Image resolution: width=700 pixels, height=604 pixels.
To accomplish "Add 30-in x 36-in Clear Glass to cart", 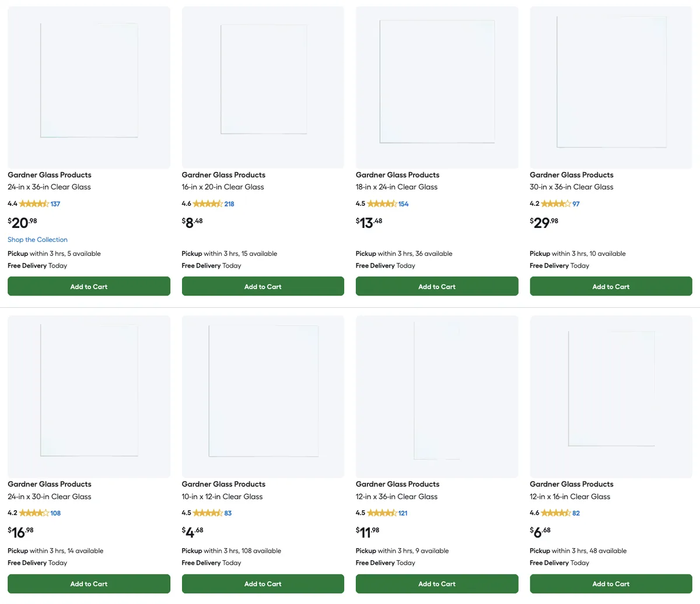I will [x=611, y=286].
